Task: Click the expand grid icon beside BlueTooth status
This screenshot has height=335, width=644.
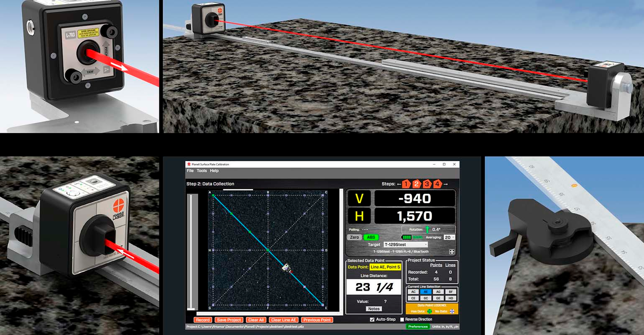Action: point(452,251)
